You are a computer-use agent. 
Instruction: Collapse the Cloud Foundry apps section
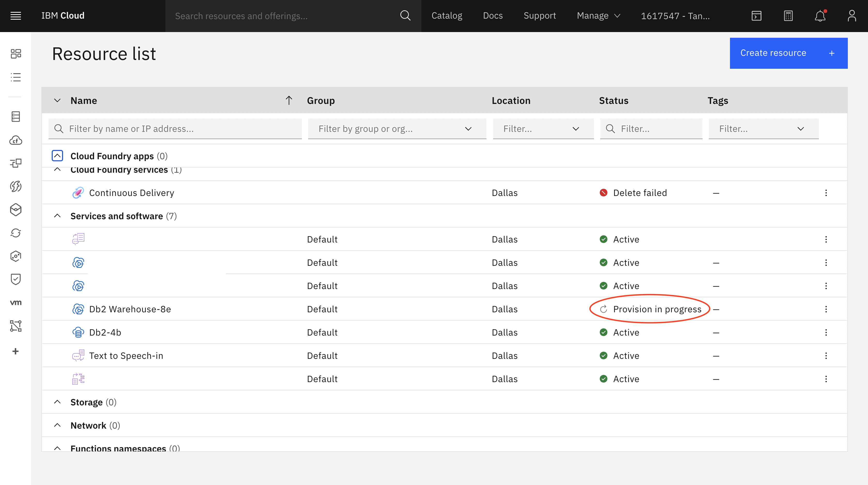[x=57, y=156]
